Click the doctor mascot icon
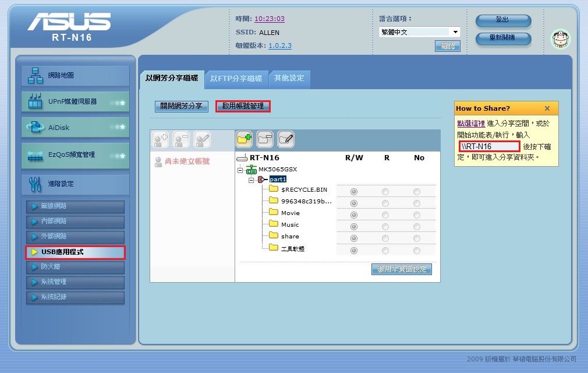 560,39
